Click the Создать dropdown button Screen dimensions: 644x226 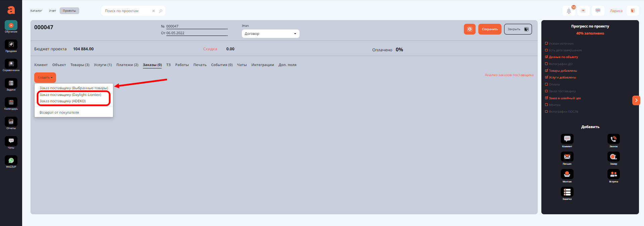tap(45, 77)
